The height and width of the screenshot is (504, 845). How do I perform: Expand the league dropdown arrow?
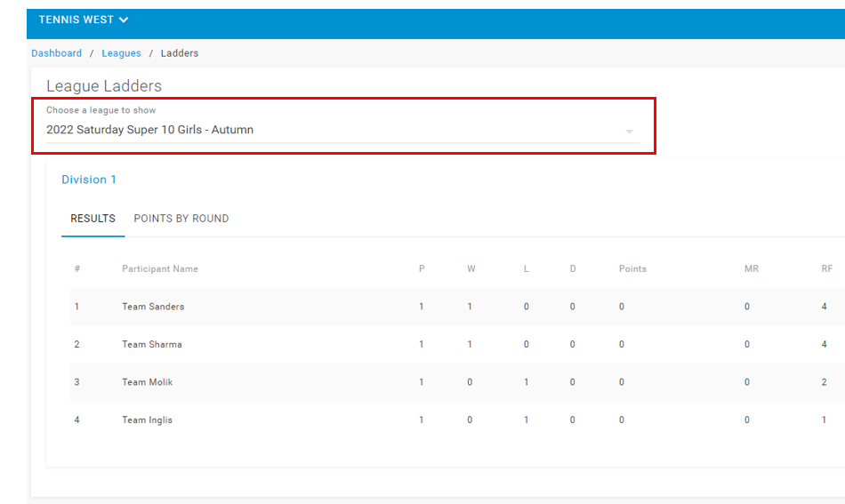point(629,132)
